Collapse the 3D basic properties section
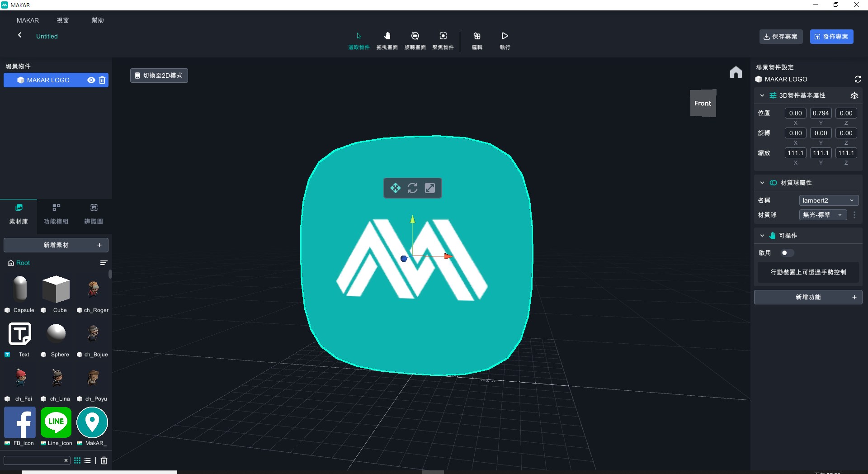This screenshot has width=868, height=474. 762,95
